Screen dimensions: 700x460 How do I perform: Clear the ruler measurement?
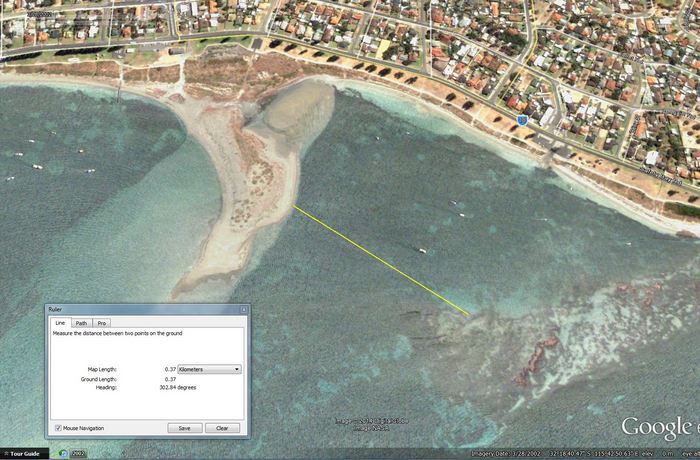coord(222,428)
